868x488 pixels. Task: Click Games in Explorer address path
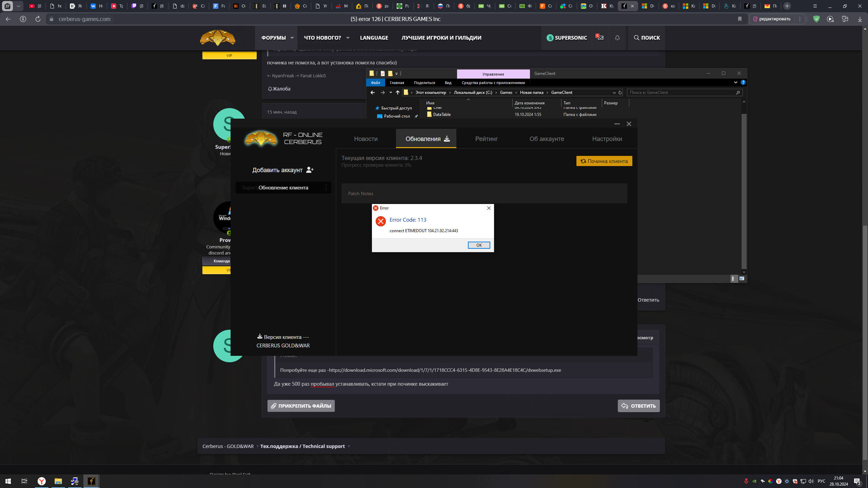(x=506, y=92)
